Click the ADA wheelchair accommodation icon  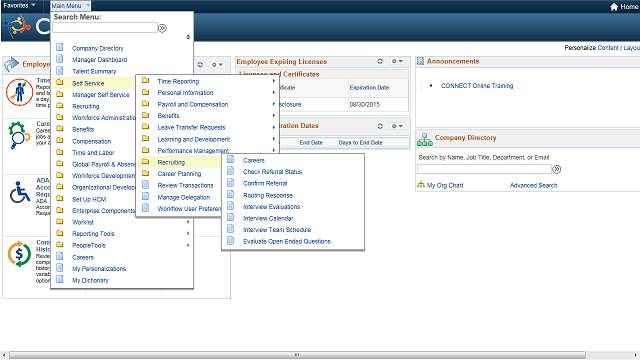click(x=20, y=192)
